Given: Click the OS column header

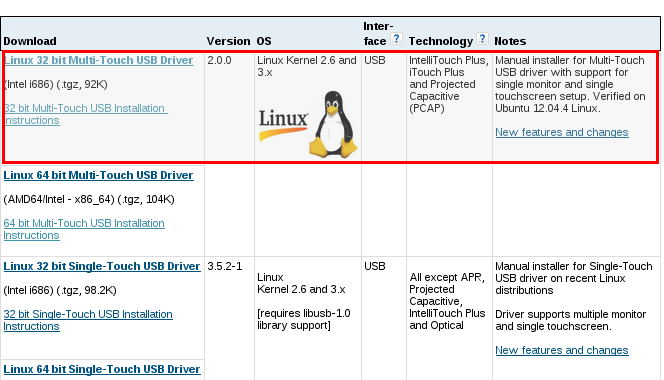Looking at the screenshot, I should [x=264, y=41].
